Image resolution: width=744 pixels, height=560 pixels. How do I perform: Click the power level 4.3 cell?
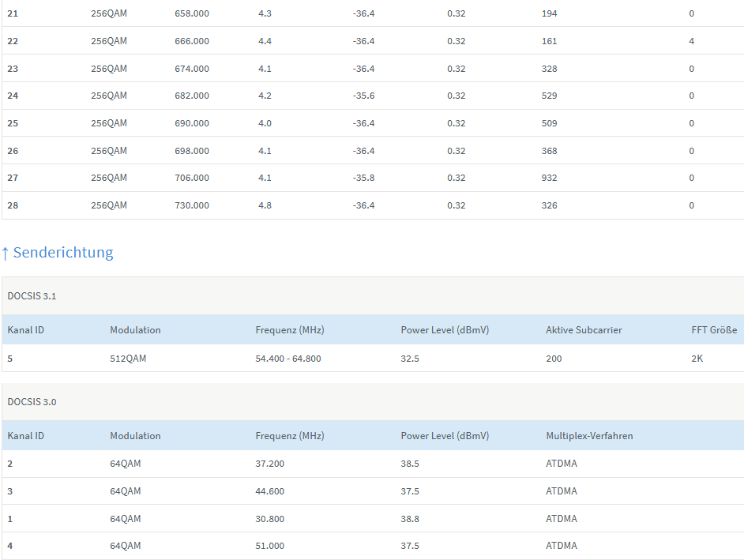265,13
